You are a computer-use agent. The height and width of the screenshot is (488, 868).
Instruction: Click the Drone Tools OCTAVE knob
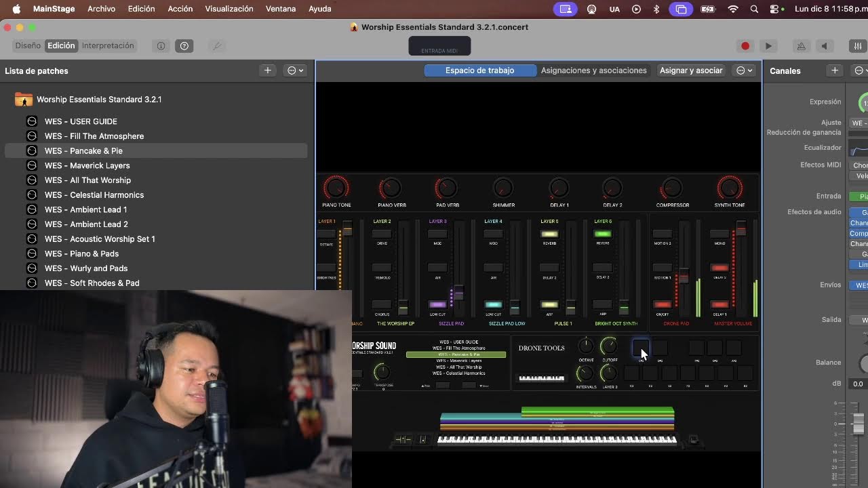tap(586, 346)
